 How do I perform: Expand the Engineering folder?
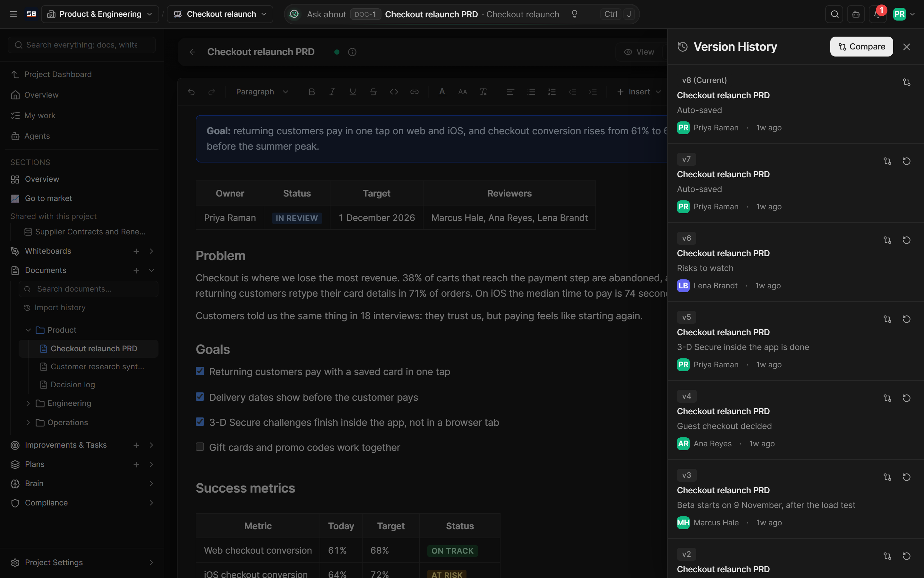[x=28, y=403]
